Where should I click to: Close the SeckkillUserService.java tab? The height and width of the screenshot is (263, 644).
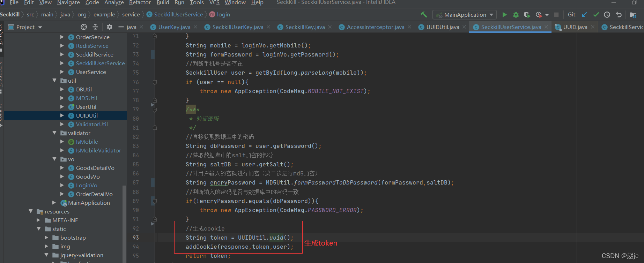(x=546, y=27)
